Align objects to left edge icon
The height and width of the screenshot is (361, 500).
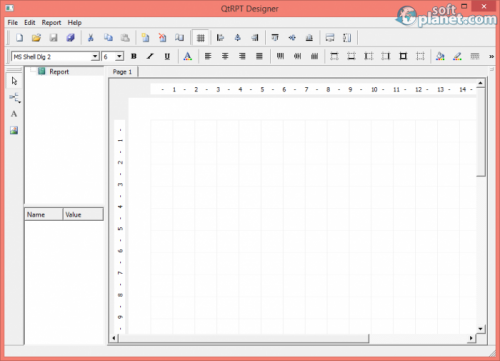point(220,38)
